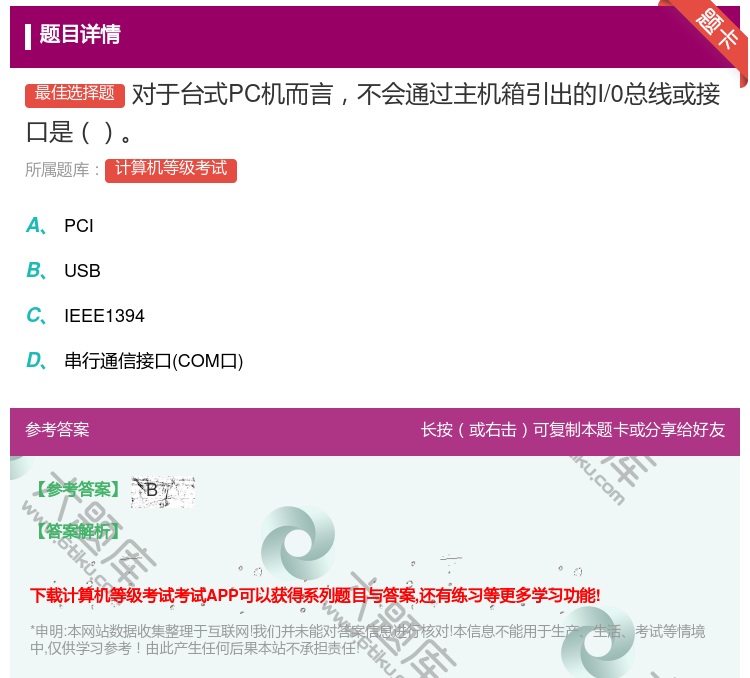Choose 串行通信接口(COM口) answer text
This screenshot has width=750, height=678.
click(154, 361)
